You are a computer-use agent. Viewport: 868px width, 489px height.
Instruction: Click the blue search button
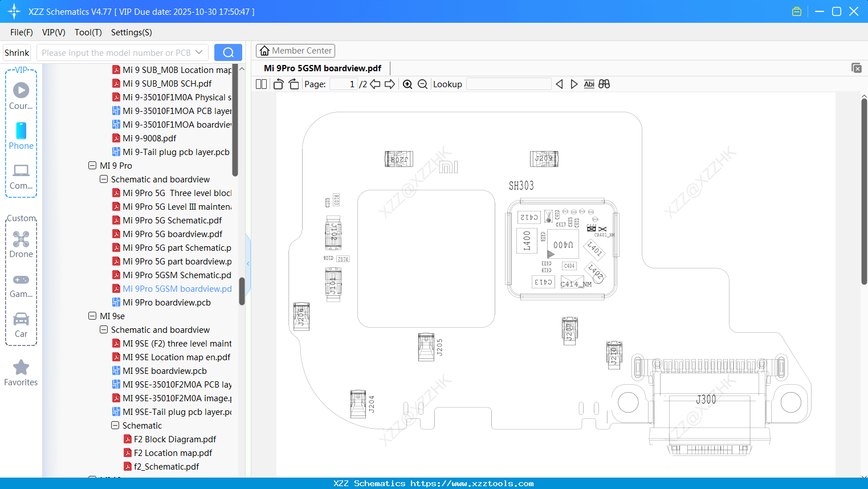click(x=228, y=52)
